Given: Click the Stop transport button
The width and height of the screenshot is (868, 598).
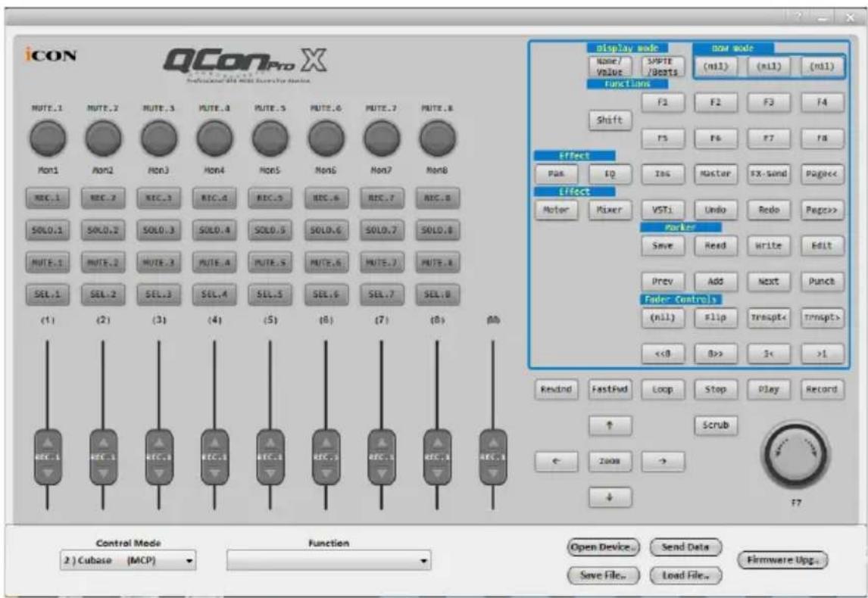Looking at the screenshot, I should [x=716, y=389].
